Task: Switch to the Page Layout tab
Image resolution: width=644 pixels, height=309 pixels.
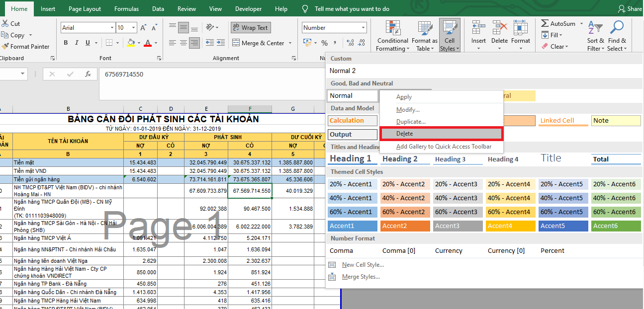Action: pos(85,9)
